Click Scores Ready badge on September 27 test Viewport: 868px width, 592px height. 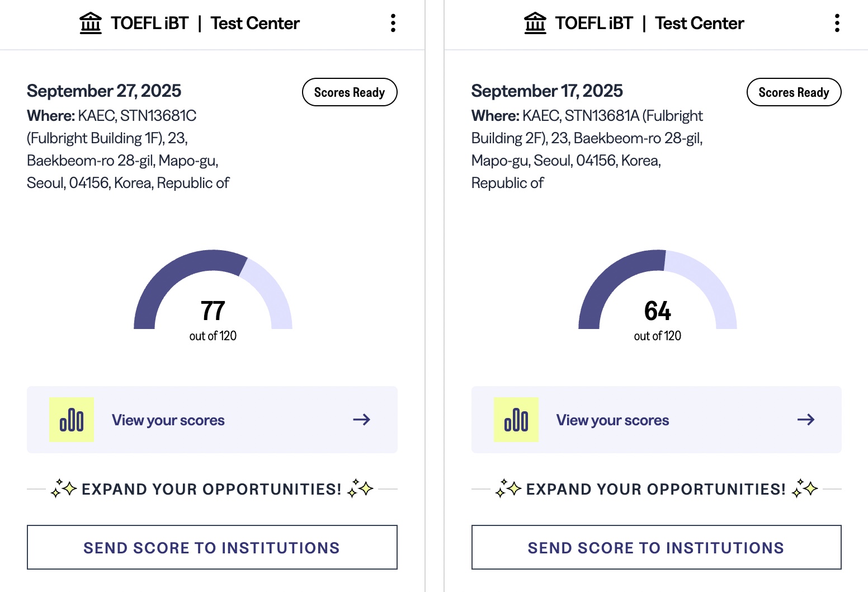pyautogui.click(x=350, y=92)
